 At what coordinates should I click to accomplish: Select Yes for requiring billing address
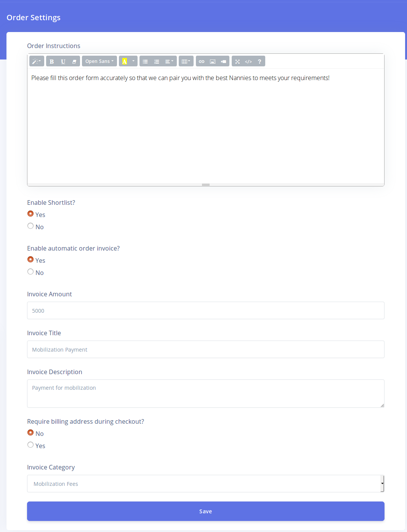[30, 445]
